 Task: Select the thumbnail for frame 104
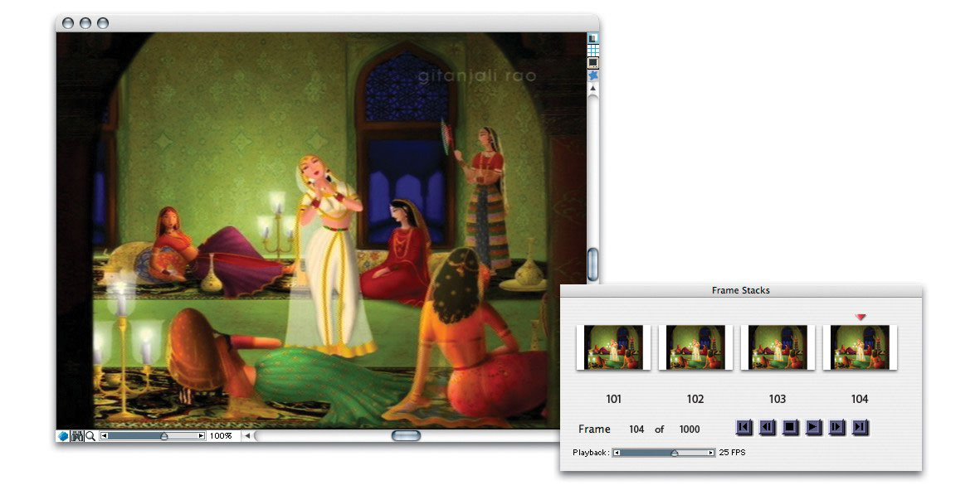pyautogui.click(x=860, y=348)
